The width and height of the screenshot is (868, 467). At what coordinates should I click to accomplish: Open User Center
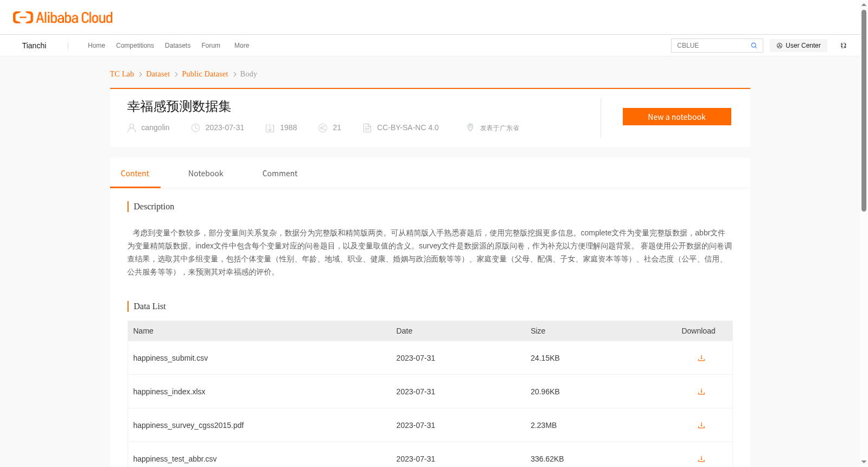click(799, 46)
